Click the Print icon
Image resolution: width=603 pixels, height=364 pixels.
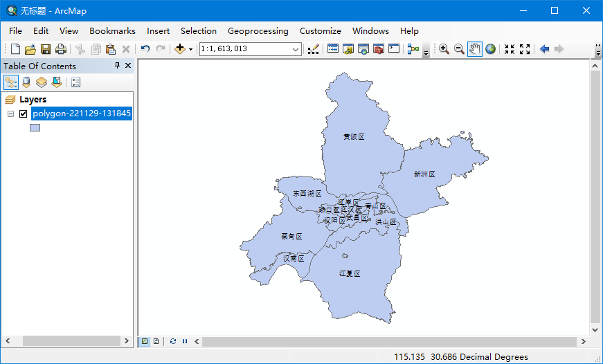pyautogui.click(x=61, y=49)
